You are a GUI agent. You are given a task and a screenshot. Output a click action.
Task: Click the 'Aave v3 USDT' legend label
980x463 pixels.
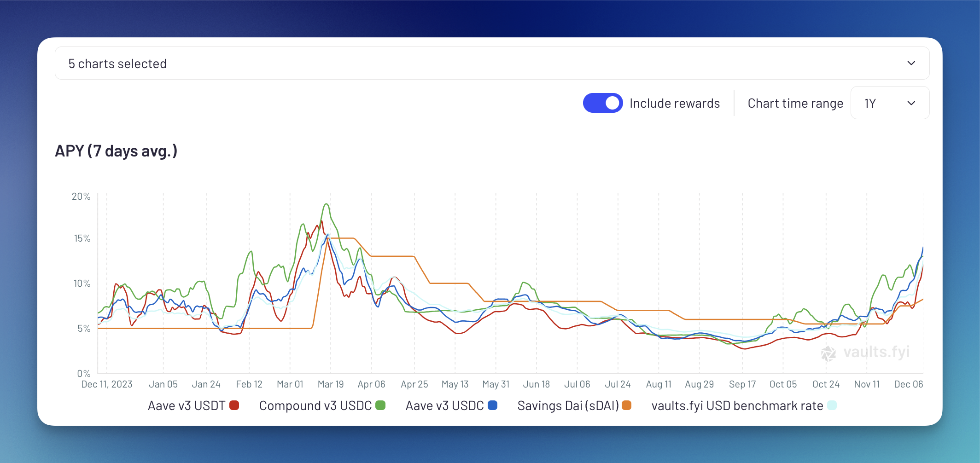pos(187,405)
